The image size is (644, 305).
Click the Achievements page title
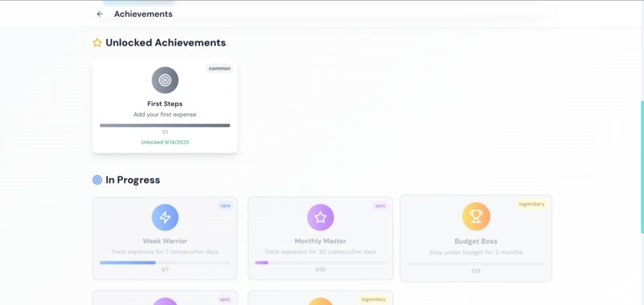click(143, 14)
